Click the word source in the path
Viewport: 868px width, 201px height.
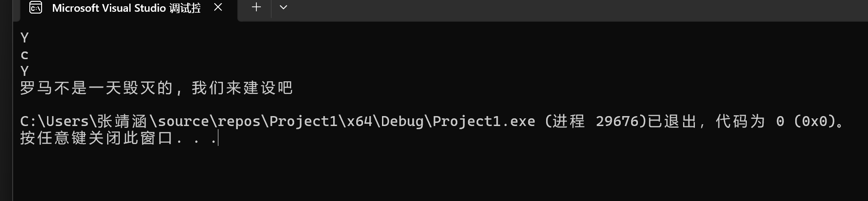click(183, 121)
